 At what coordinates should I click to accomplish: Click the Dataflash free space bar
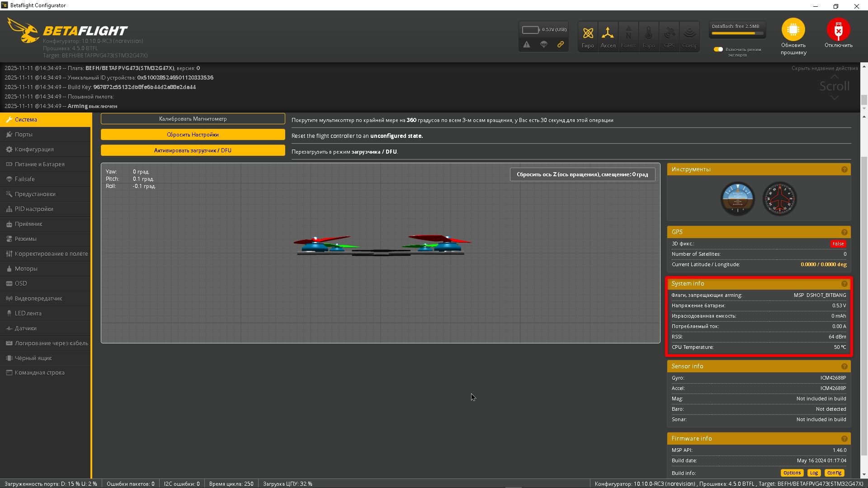[x=737, y=33]
